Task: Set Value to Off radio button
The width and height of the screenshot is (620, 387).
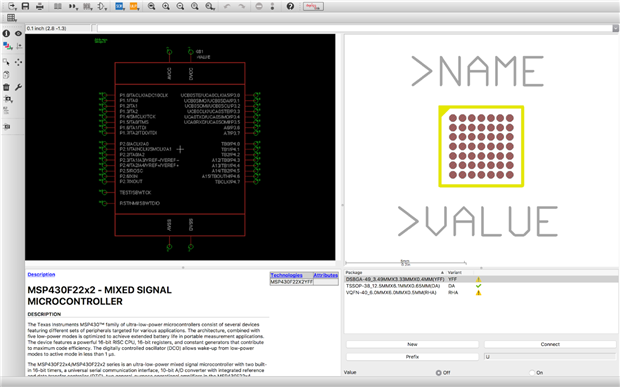Action: pyautogui.click(x=439, y=372)
